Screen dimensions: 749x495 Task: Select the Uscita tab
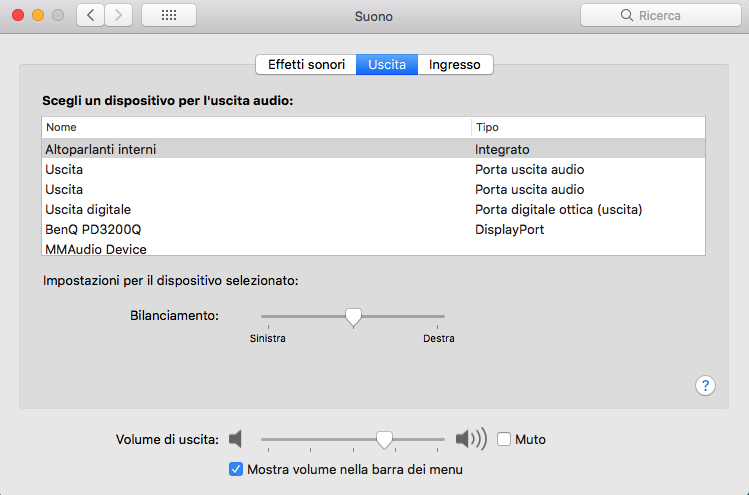click(387, 65)
